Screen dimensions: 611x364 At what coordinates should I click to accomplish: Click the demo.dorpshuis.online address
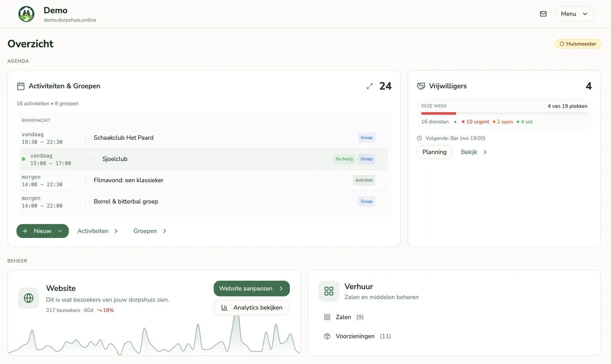[x=70, y=20]
